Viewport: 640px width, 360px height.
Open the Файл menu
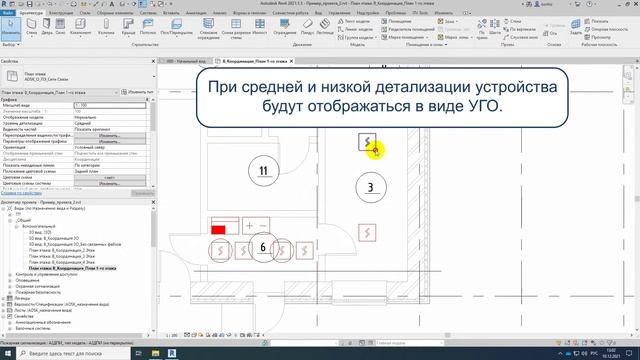click(8, 13)
